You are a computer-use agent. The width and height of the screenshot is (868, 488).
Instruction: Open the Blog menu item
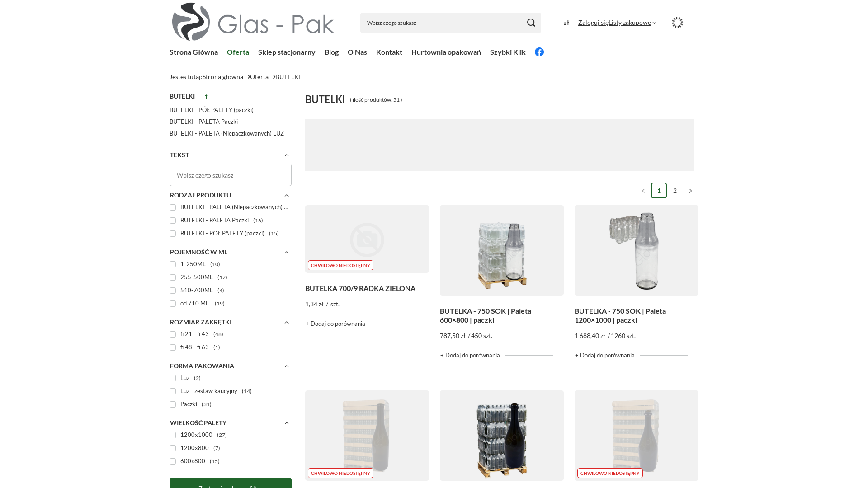click(x=331, y=52)
